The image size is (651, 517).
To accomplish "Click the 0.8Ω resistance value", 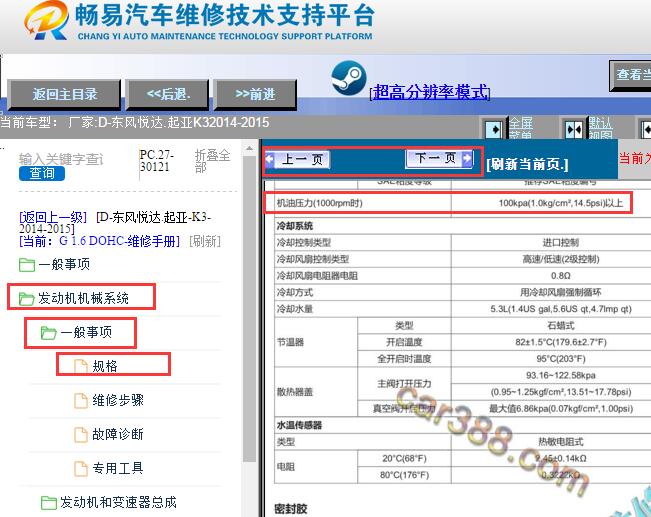I will coord(561,276).
